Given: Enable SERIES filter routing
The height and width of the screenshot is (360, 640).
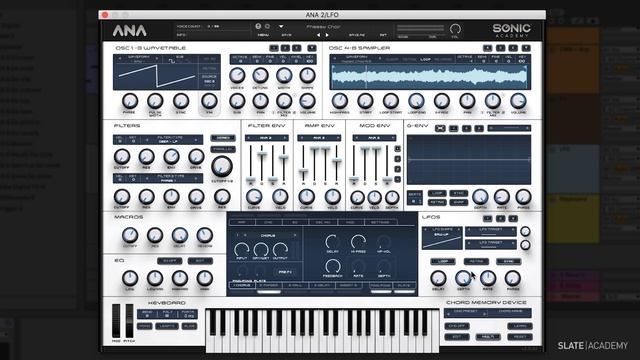Looking at the screenshot, I should point(223,138).
